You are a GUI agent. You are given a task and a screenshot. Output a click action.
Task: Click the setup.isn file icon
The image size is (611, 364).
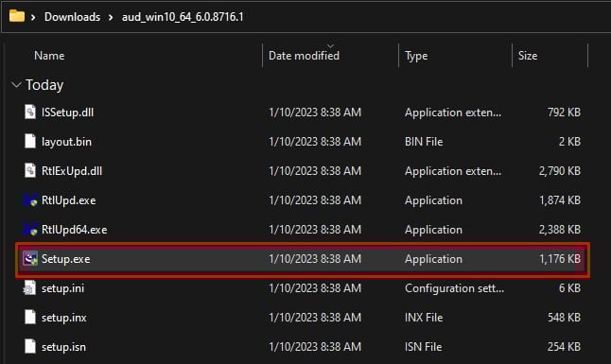30,346
